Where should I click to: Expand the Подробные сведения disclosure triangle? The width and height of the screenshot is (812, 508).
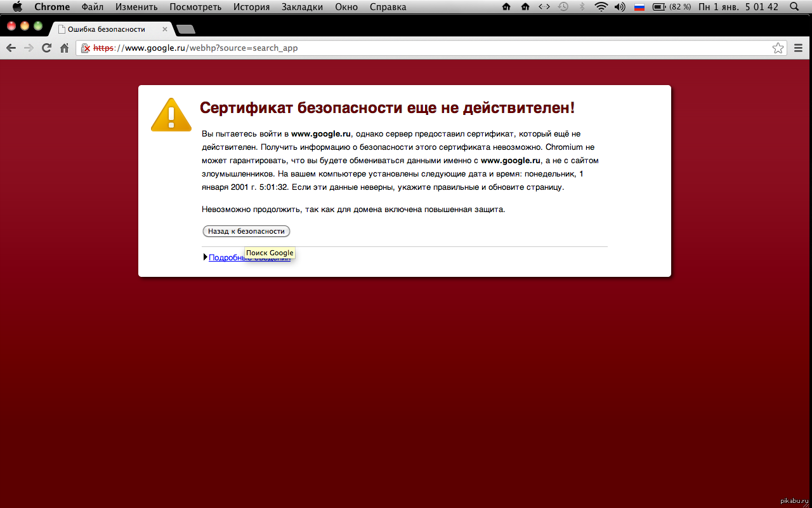[x=206, y=257]
